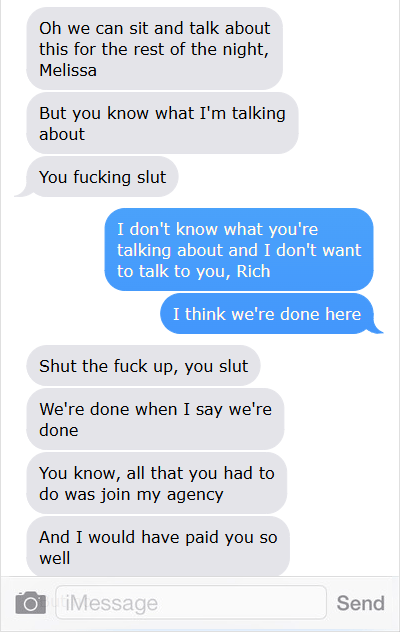Tap the 'We're done when I say' bubble
Screen dimensions: 400x632
155,419
